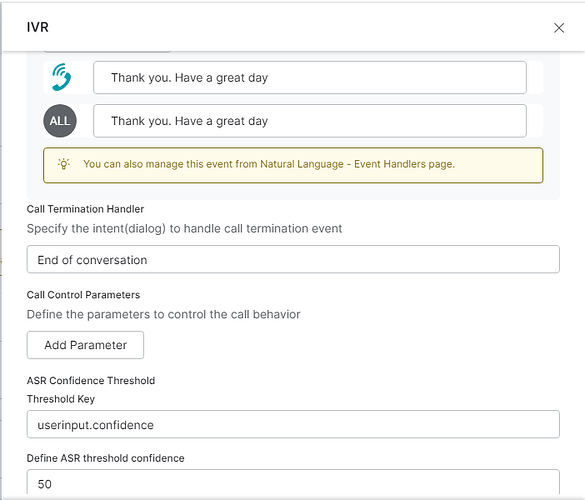
Task: Click the IVR panel title
Action: point(38,27)
